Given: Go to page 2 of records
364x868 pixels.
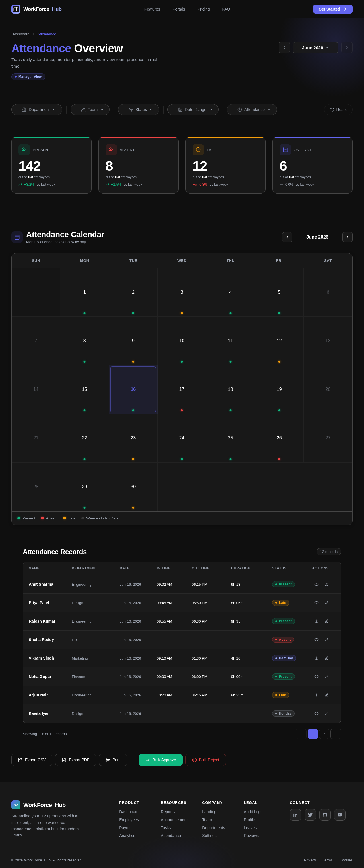Looking at the screenshot, I should point(324,734).
